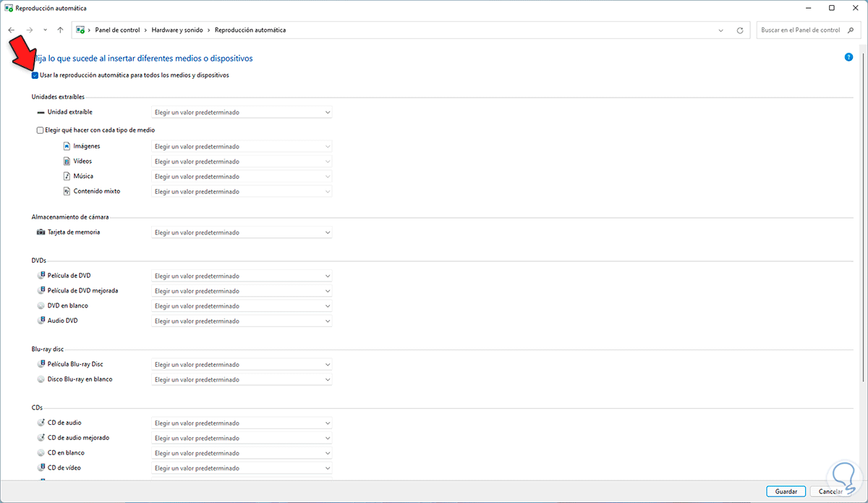Click the CDs section heading
Screen dimensions: 868x503
coord(37,407)
